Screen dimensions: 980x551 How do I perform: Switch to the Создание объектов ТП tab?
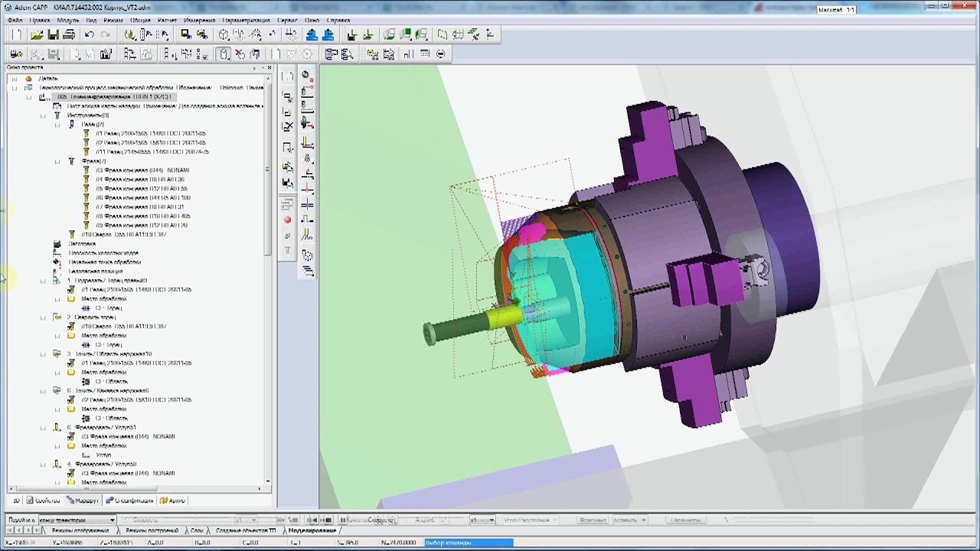pyautogui.click(x=246, y=530)
